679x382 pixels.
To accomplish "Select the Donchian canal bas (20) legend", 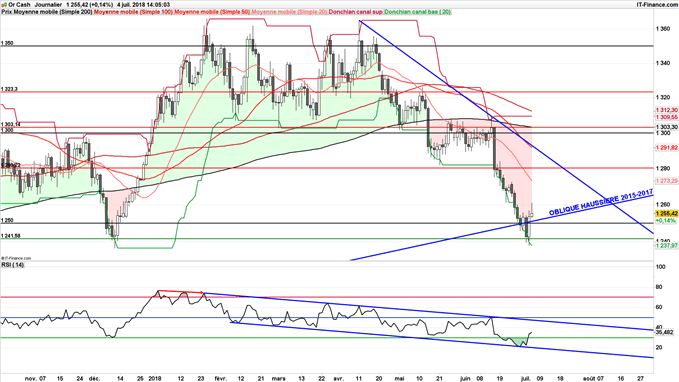I will pyautogui.click(x=417, y=12).
